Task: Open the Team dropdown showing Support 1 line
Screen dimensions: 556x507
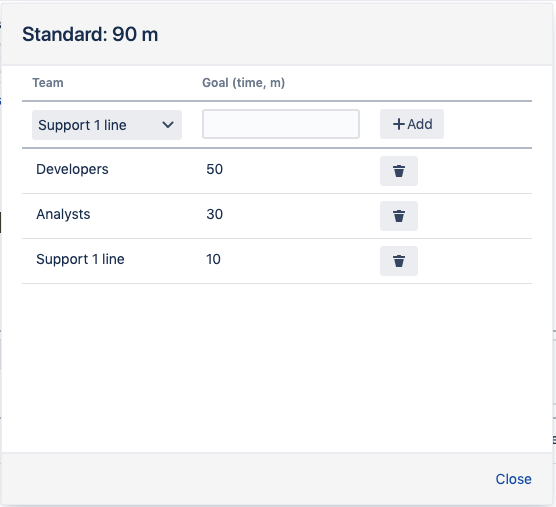Action: click(x=107, y=125)
